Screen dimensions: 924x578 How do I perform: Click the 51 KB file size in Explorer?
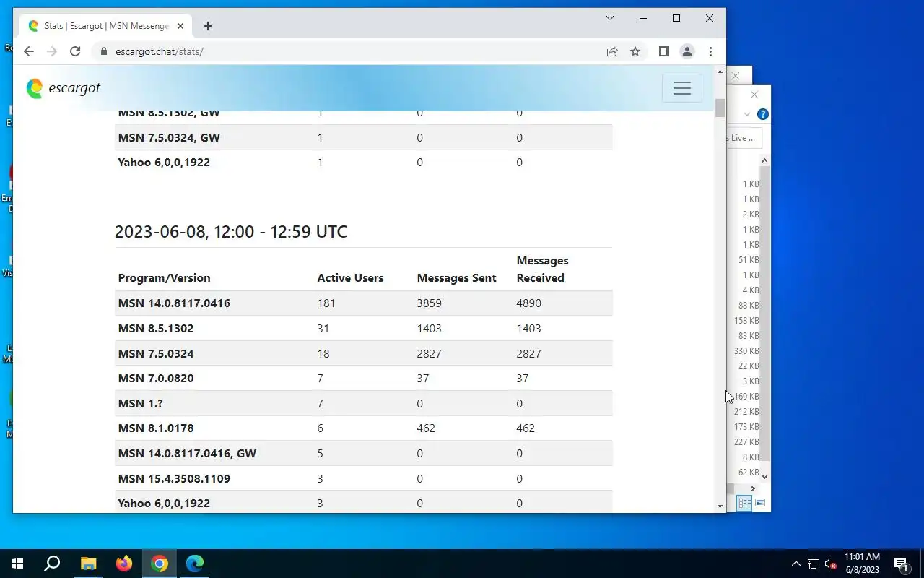coord(749,260)
